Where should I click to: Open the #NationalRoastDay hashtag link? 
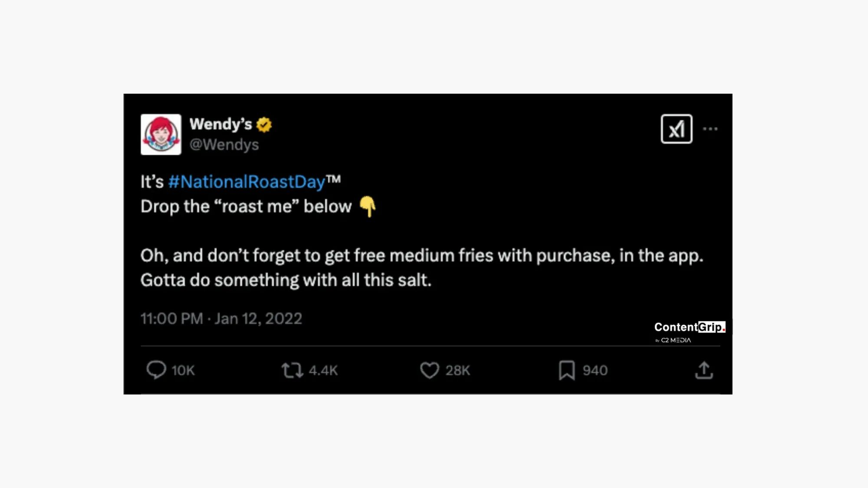pos(247,182)
